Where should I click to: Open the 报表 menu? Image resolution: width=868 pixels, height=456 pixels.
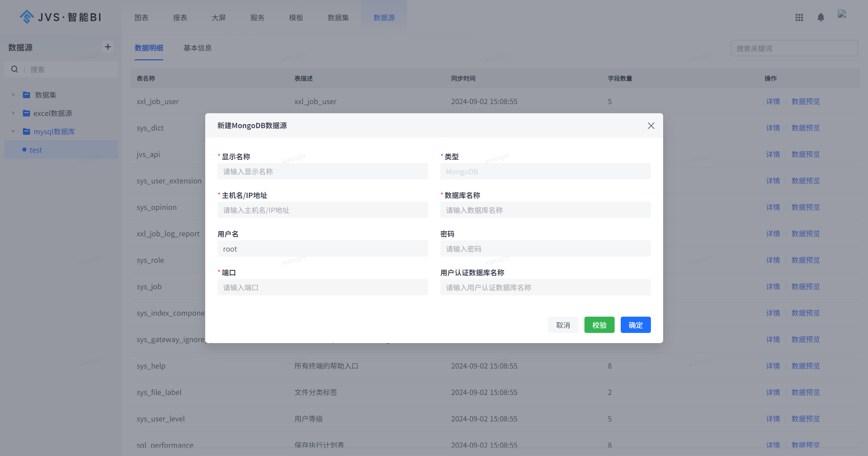point(180,18)
